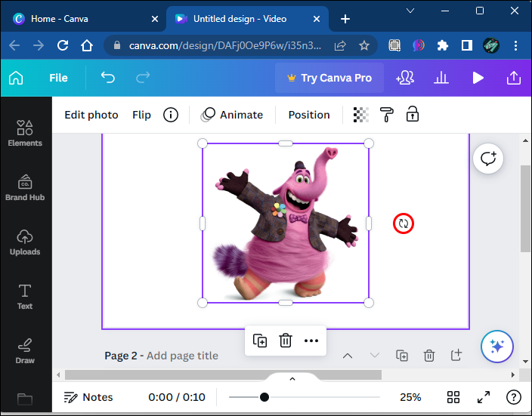Viewport: 532px width, 416px height.
Task: Click the horizontal scrollbar below the canvas
Action: pos(223,374)
